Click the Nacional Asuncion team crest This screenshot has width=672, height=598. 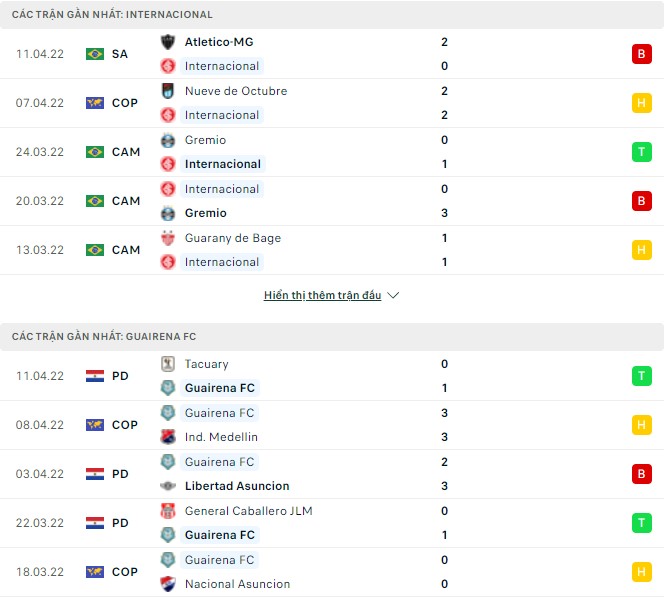(168, 584)
